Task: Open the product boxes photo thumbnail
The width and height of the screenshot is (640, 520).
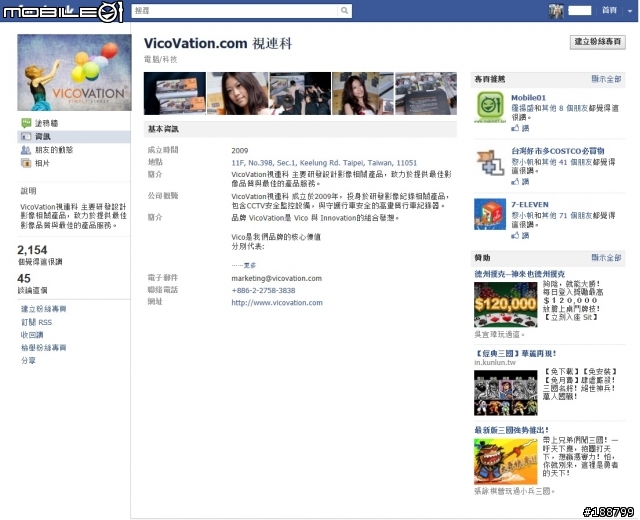Action: [175, 93]
